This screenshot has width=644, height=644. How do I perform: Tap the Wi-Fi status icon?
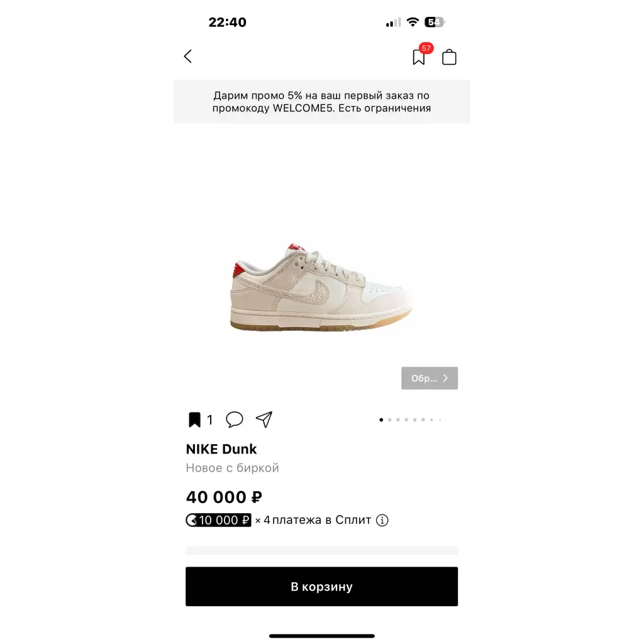[413, 22]
